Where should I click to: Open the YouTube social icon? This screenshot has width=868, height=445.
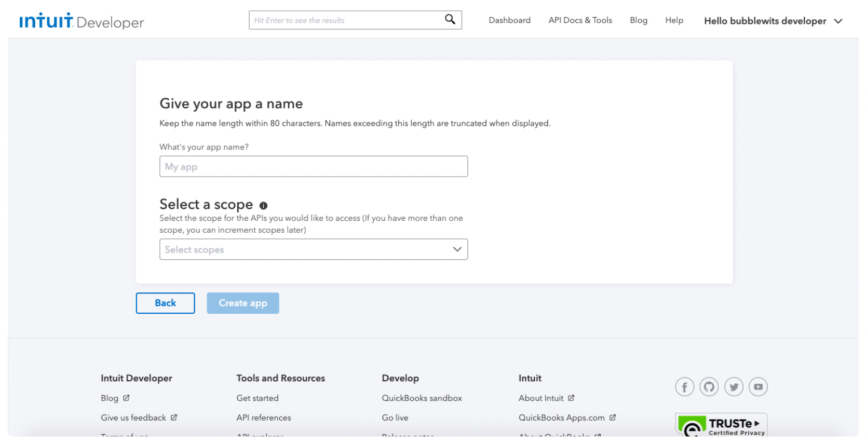coord(758,387)
